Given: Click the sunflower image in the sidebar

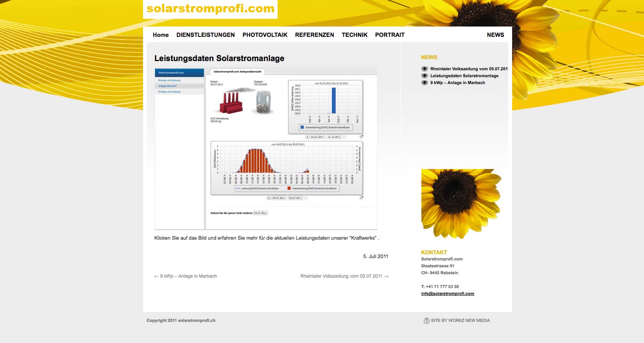Looking at the screenshot, I should pos(461,204).
